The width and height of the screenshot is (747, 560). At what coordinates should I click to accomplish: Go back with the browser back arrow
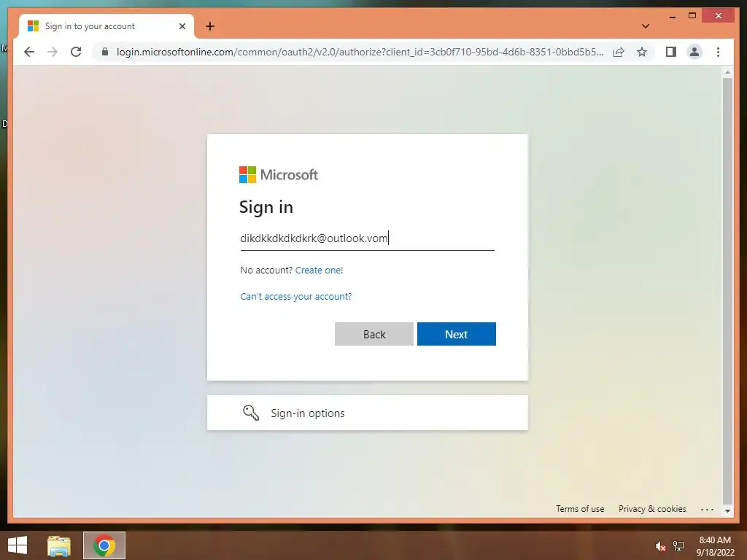(x=29, y=52)
